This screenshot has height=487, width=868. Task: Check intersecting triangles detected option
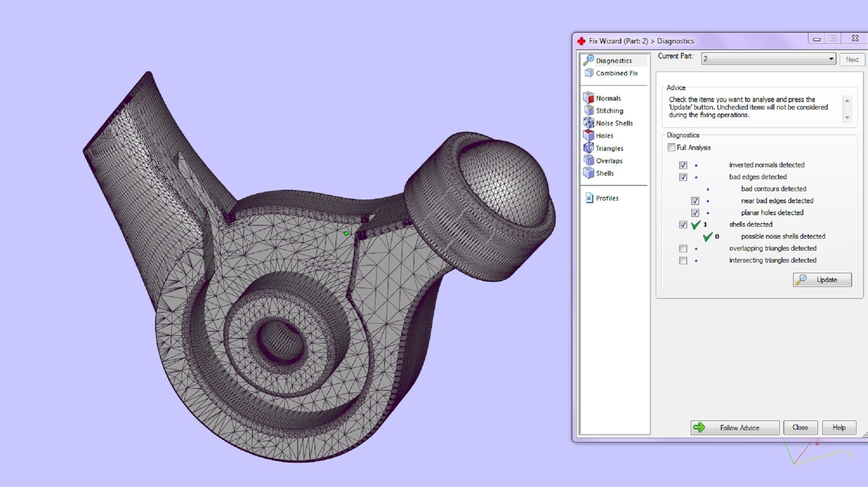(683, 260)
